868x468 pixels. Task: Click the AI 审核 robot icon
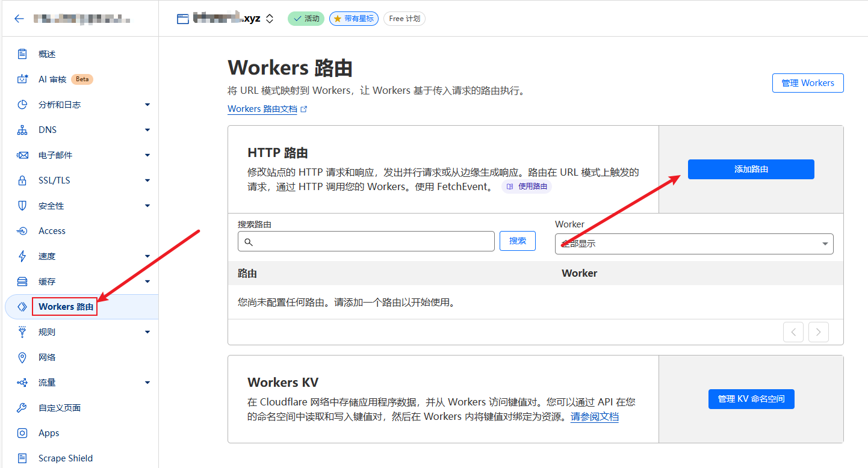[22, 79]
